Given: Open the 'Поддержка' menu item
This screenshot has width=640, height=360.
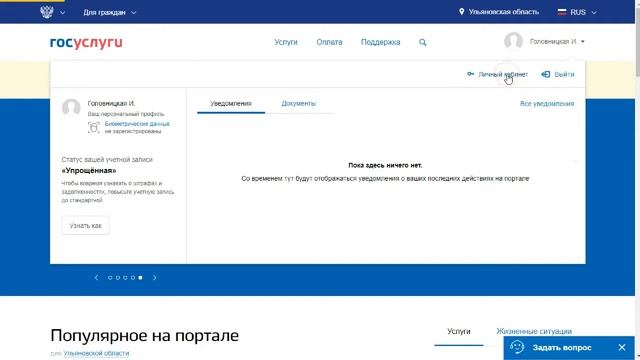Looking at the screenshot, I should 380,42.
